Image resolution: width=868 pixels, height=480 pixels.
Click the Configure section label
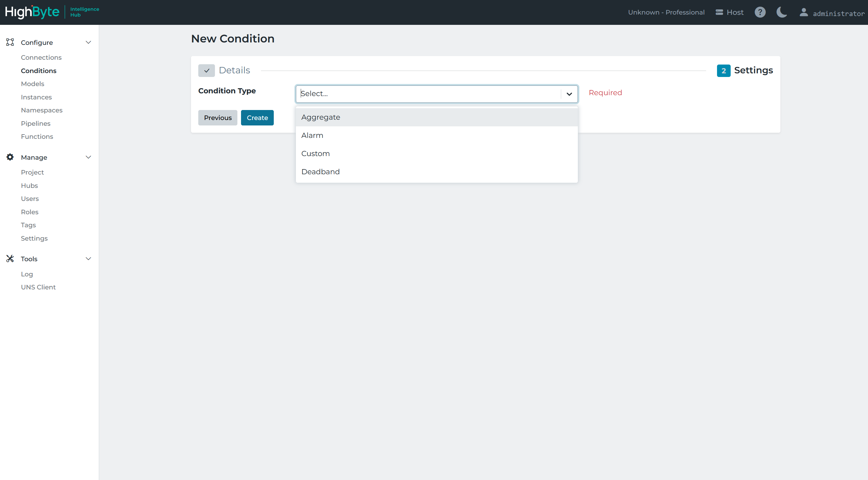[x=37, y=42]
